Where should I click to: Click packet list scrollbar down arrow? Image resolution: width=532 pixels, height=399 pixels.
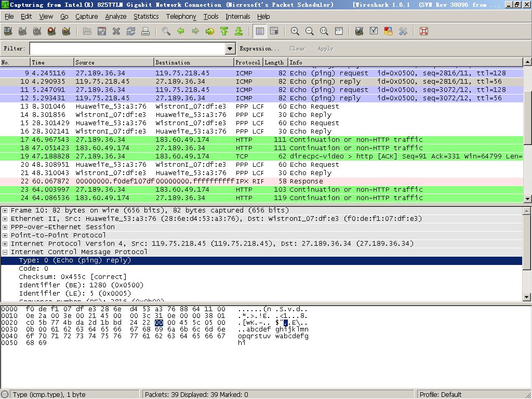click(527, 199)
